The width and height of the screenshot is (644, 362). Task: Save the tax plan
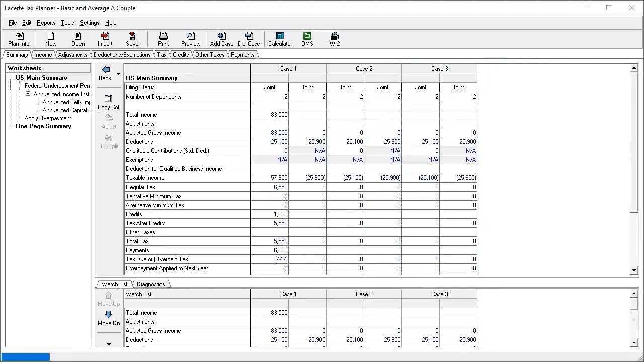click(132, 39)
